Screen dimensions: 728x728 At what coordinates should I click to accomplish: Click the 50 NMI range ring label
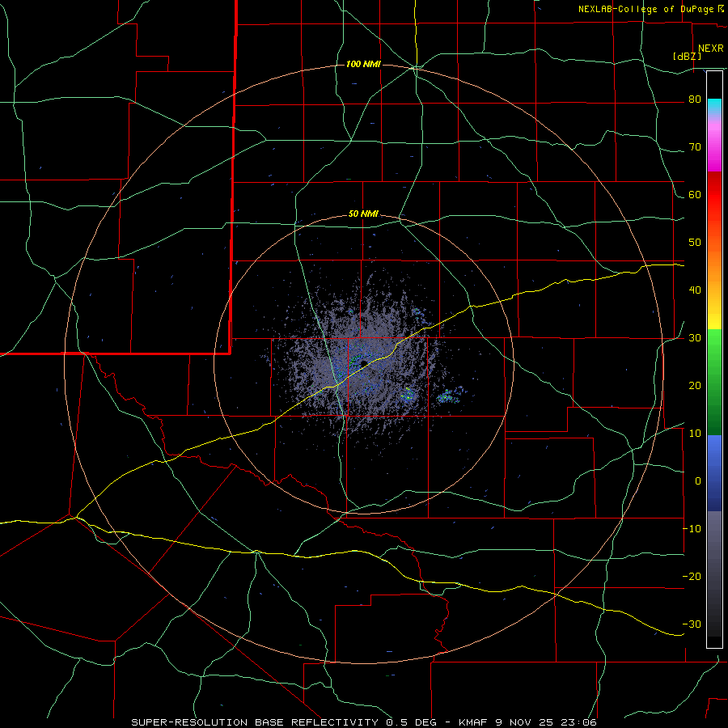pyautogui.click(x=363, y=214)
